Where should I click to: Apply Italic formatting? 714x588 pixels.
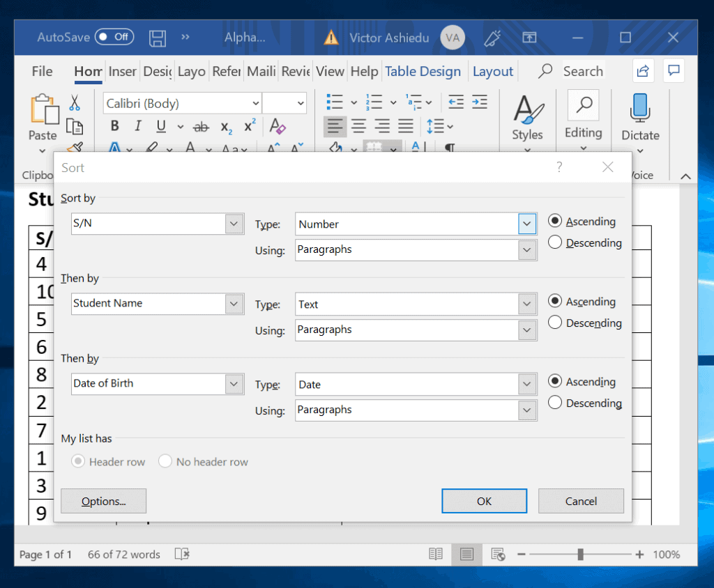tap(137, 126)
